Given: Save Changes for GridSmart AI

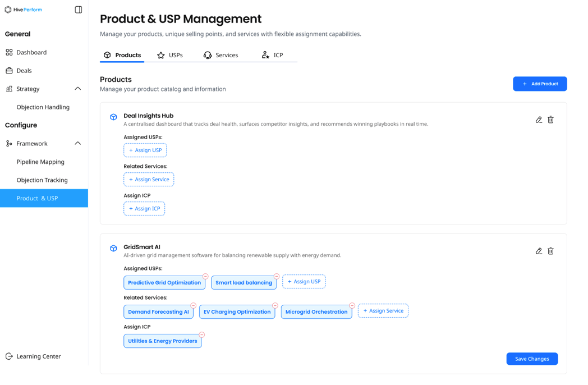Looking at the screenshot, I should click(x=532, y=359).
